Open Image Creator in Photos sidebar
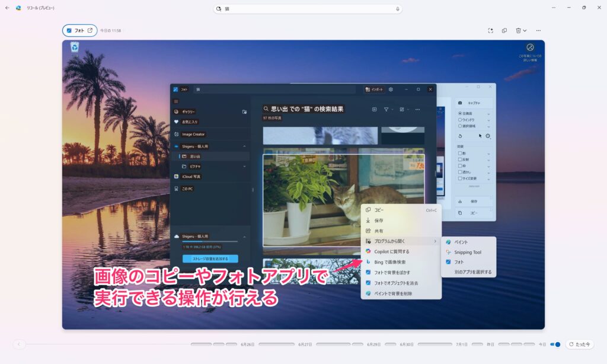Screen dimensions: 607x364 click(193, 135)
